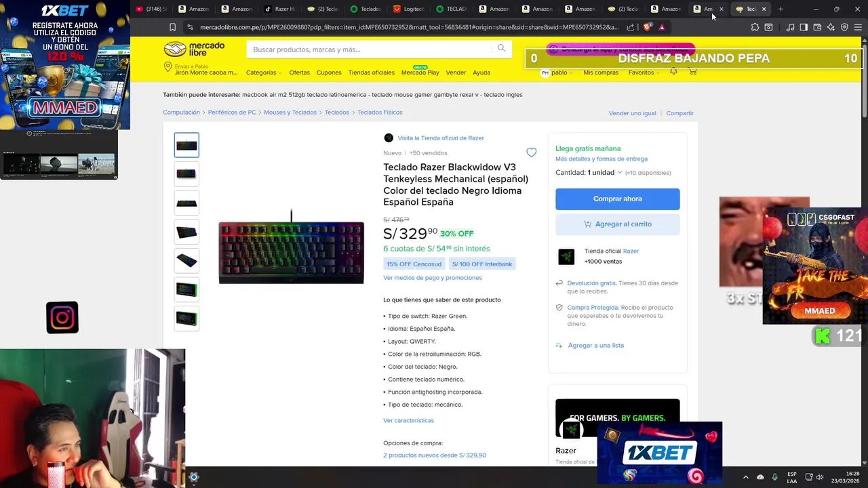
Task: Open new browser tab with plus button
Action: coord(781,9)
